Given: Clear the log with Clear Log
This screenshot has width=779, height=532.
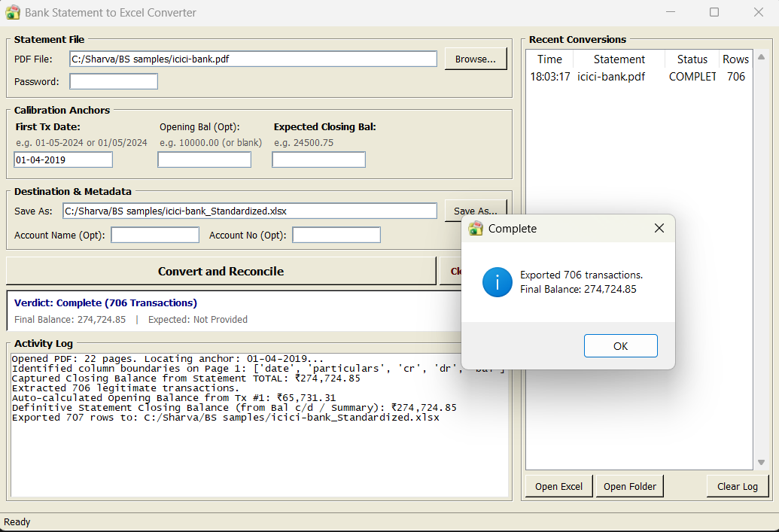Looking at the screenshot, I should (x=738, y=486).
